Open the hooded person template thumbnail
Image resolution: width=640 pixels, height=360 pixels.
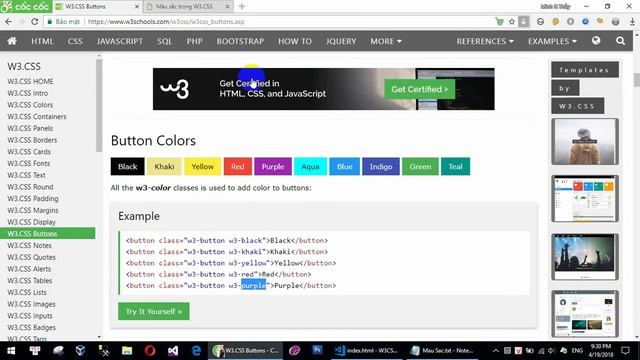[585, 142]
